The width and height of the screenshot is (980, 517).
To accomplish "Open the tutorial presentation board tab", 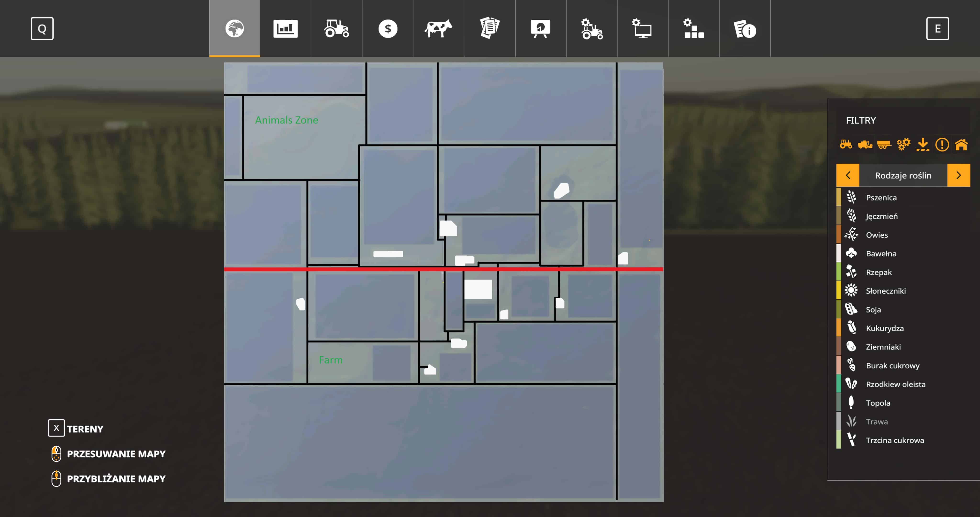I will point(540,28).
